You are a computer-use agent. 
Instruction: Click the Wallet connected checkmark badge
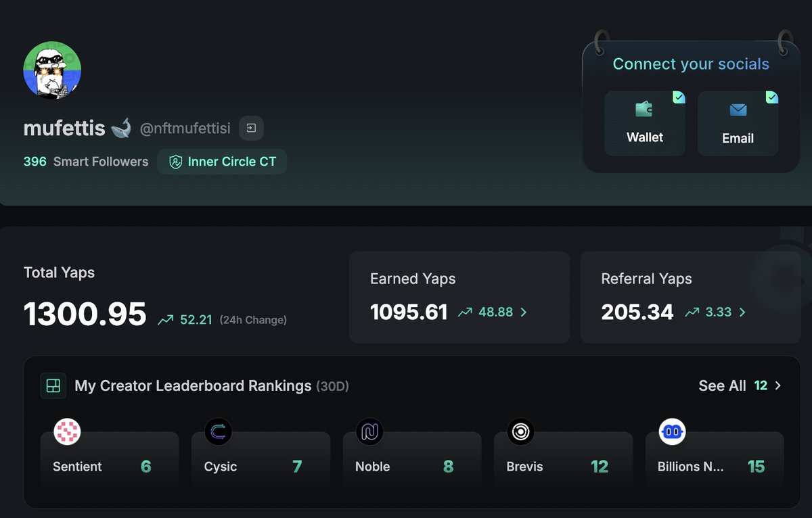(679, 97)
